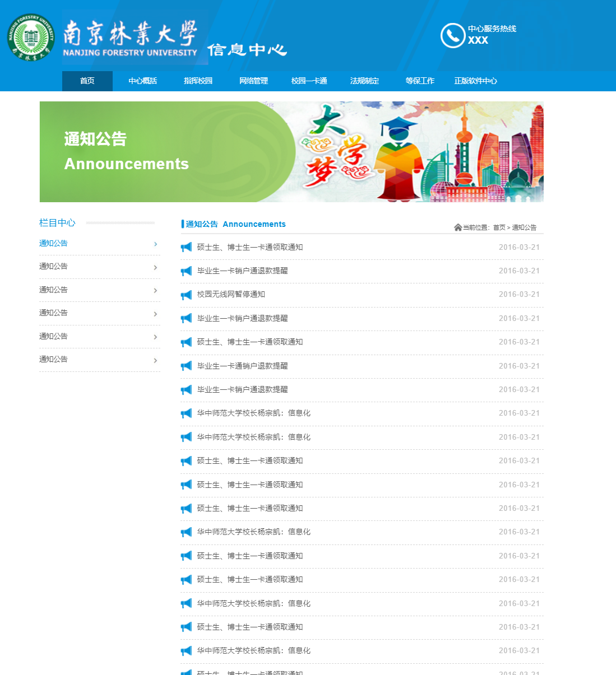Click the NANJING FORESTRY UNIVERSITY wordmark
Viewport: 616px width, 675px height.
(130, 53)
